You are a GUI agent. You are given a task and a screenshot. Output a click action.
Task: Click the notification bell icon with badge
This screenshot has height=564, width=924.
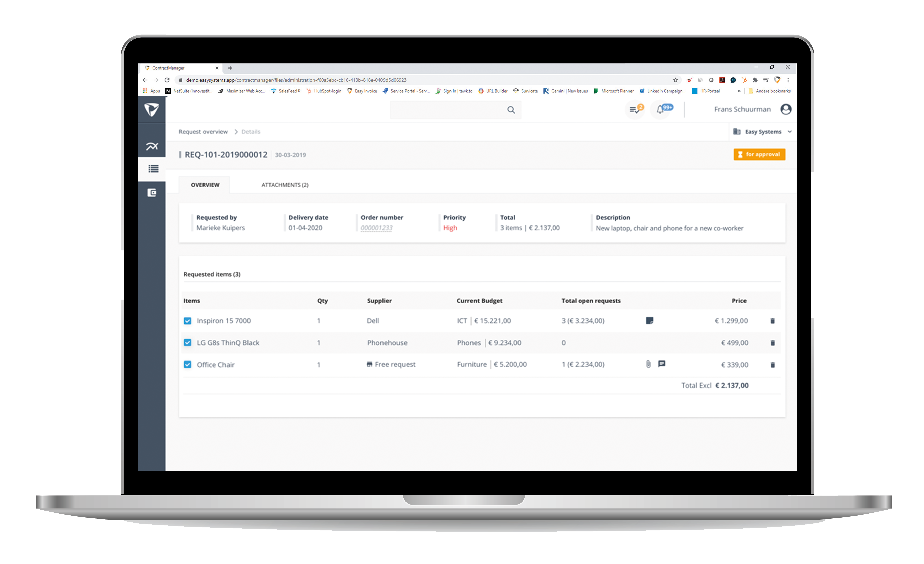tap(663, 109)
